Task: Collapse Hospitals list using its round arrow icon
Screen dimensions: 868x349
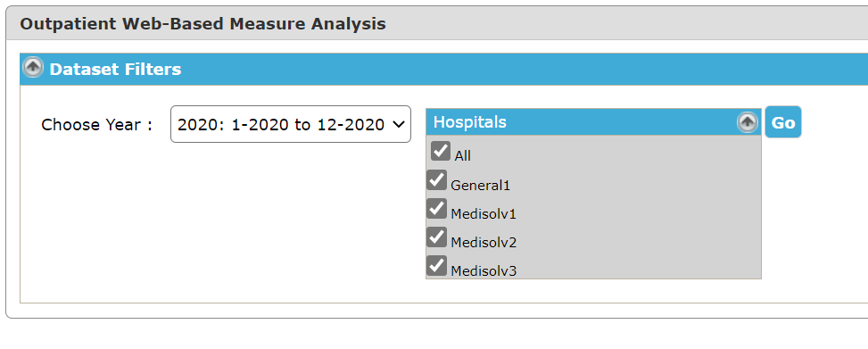Action: 748,122
